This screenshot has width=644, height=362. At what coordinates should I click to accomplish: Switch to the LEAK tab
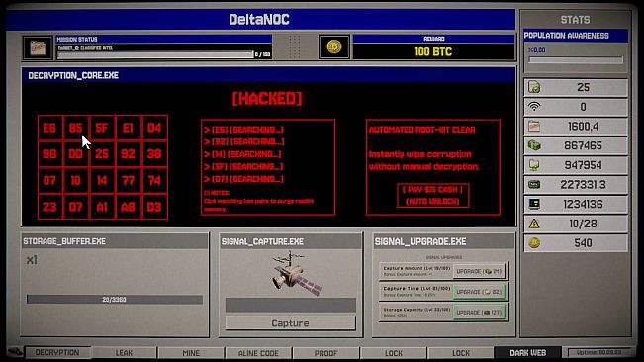click(x=124, y=353)
